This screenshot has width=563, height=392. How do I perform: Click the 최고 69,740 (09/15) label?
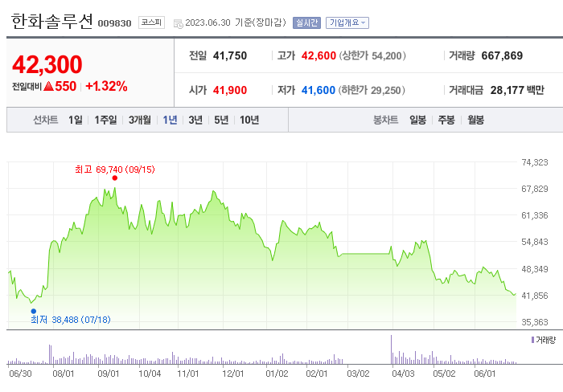click(x=115, y=169)
